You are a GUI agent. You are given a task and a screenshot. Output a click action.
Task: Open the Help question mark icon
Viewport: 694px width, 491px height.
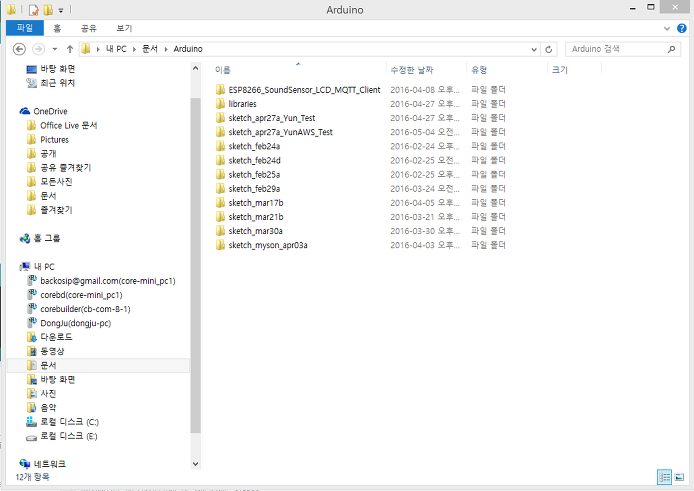pyautogui.click(x=682, y=28)
